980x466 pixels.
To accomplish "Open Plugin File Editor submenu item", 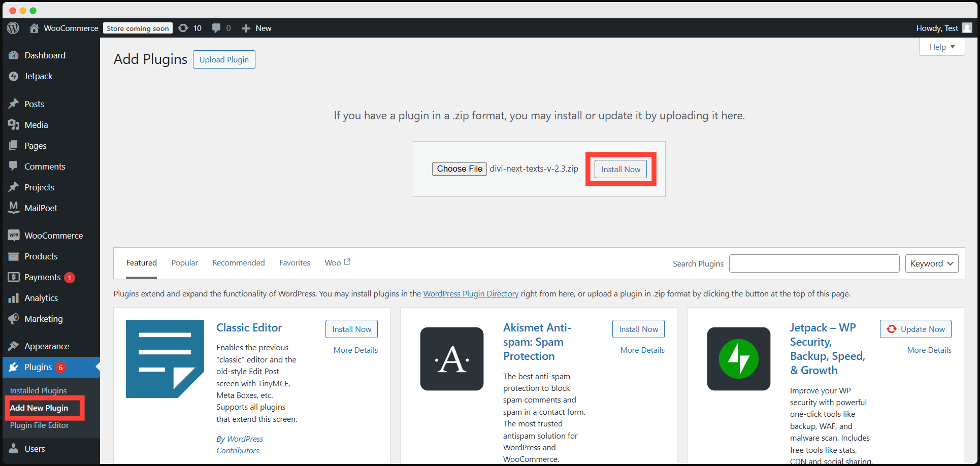I will coord(40,425).
